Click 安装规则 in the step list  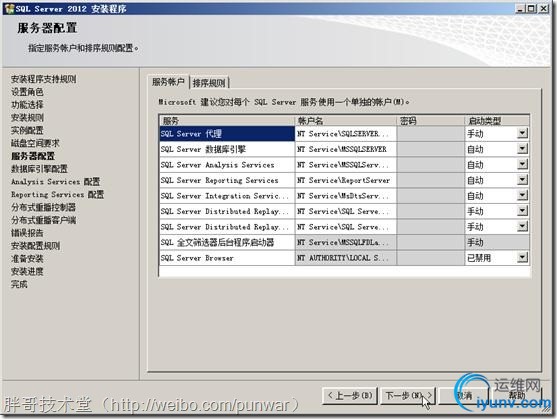pos(27,117)
